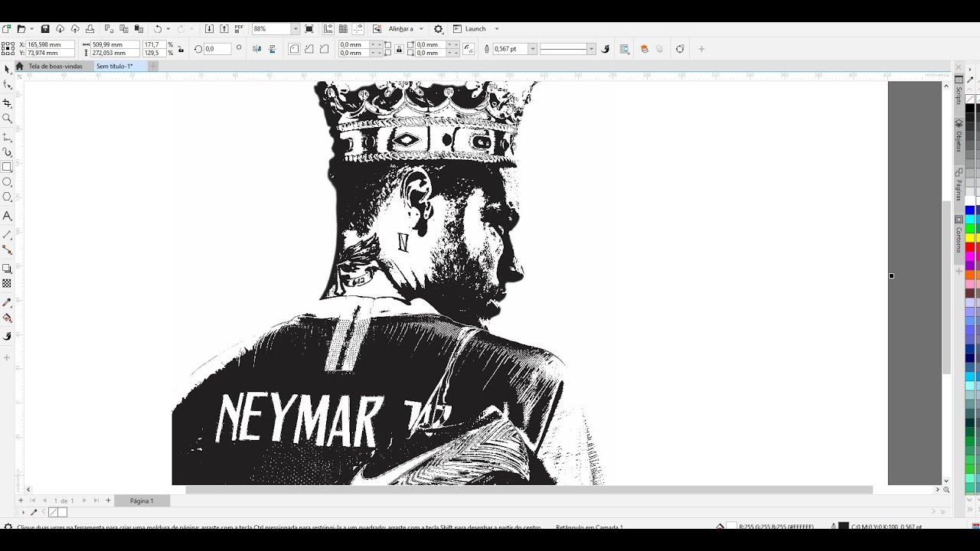Expand the Undo history dropdown arrow
This screenshot has height=551, width=980.
coord(168,29)
